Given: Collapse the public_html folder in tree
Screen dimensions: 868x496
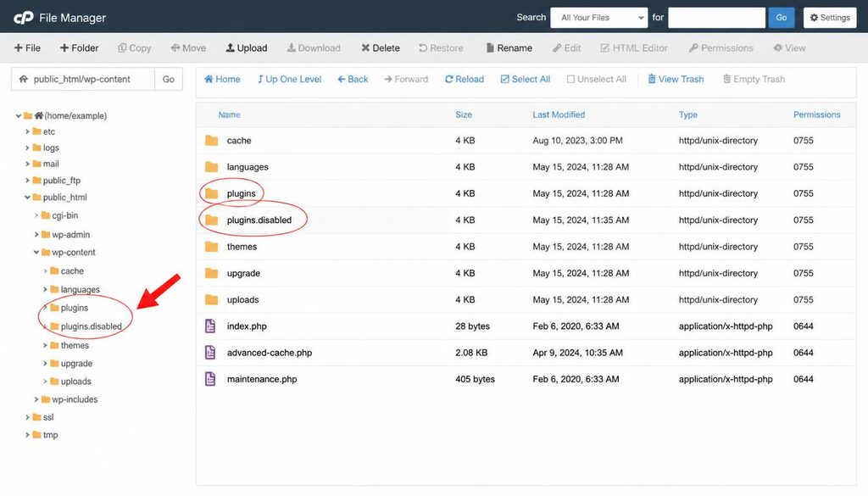Looking at the screenshot, I should [x=27, y=197].
